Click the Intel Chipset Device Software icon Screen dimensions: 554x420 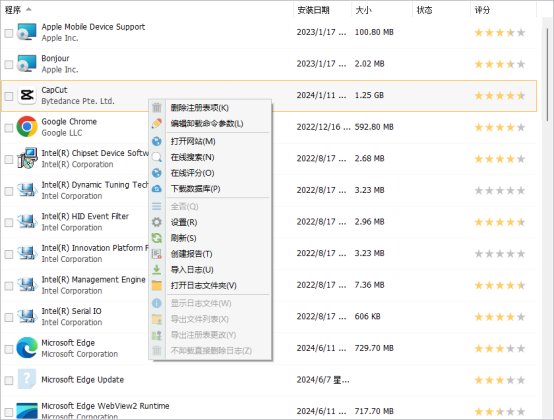point(27,158)
